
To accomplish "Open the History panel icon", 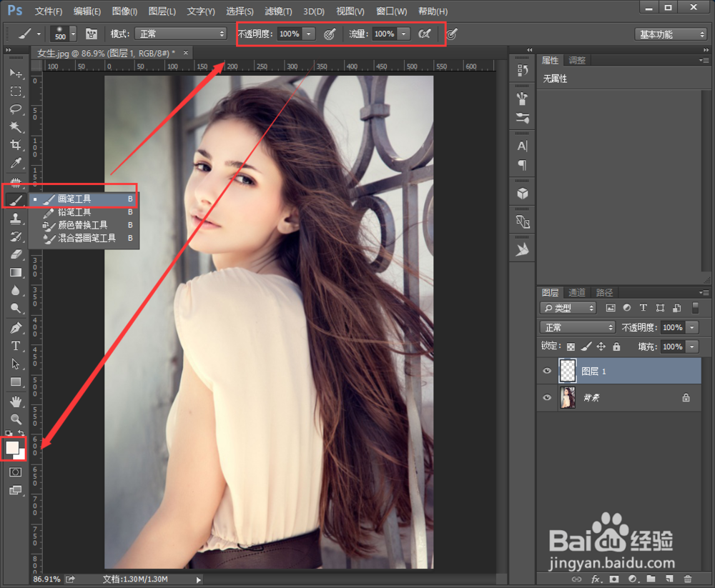I will click(x=523, y=70).
